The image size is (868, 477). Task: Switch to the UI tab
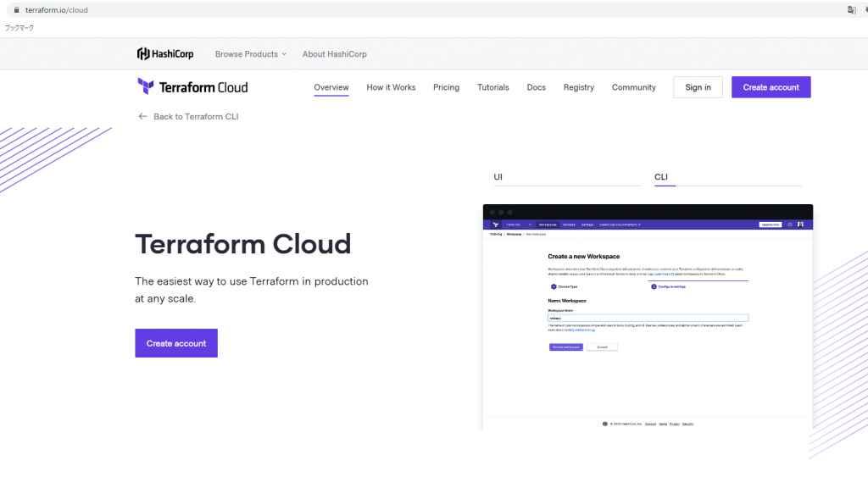point(567,177)
